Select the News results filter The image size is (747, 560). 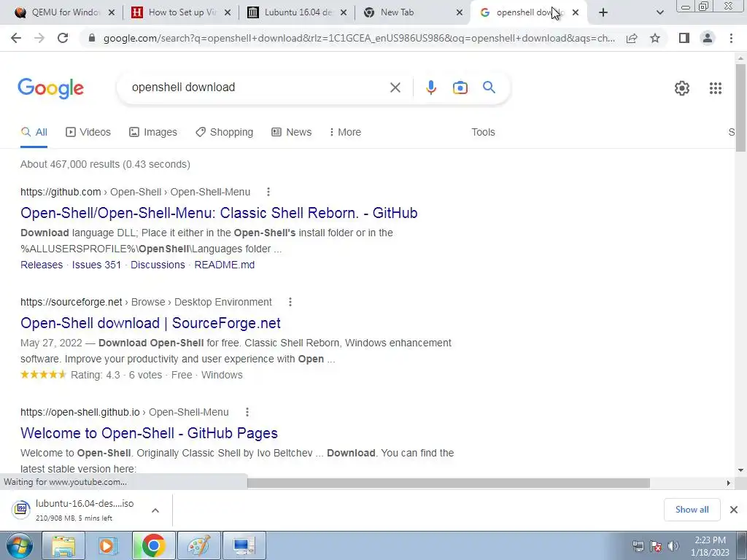[292, 133]
